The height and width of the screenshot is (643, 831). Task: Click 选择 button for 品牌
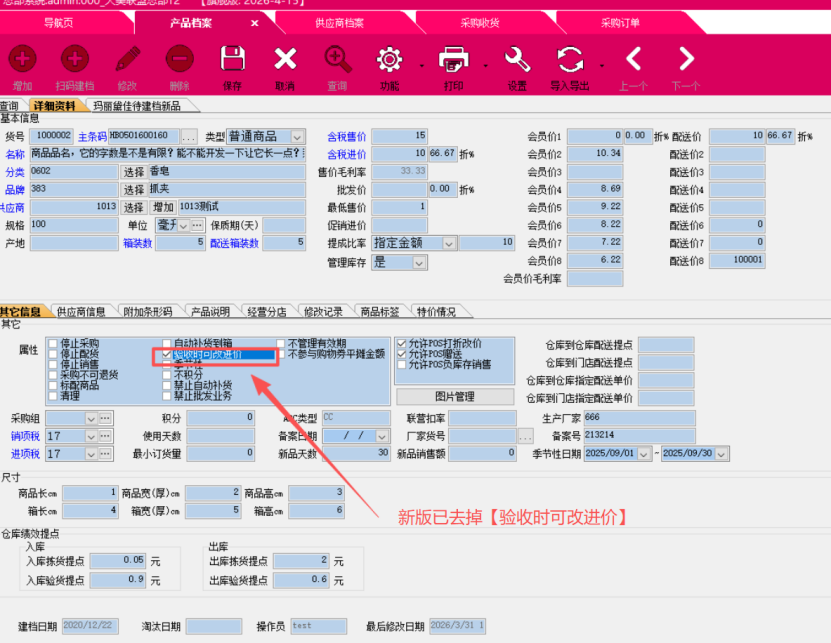click(134, 189)
